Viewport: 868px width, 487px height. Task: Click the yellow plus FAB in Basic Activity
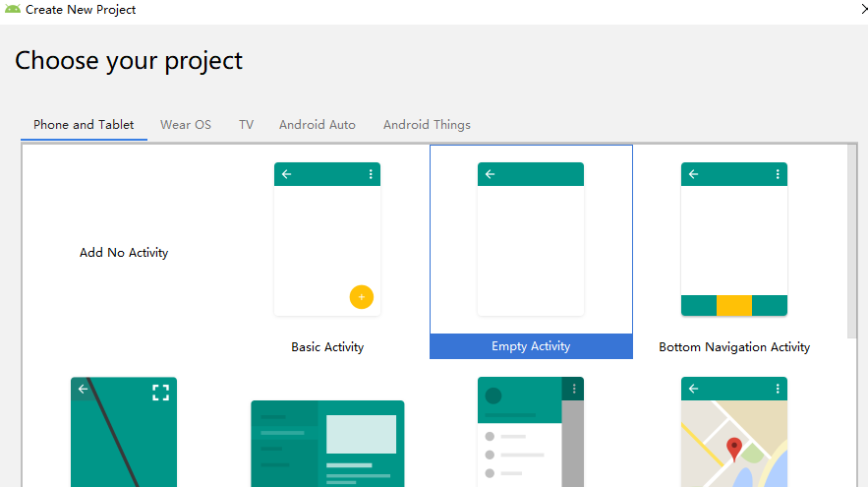(x=362, y=297)
